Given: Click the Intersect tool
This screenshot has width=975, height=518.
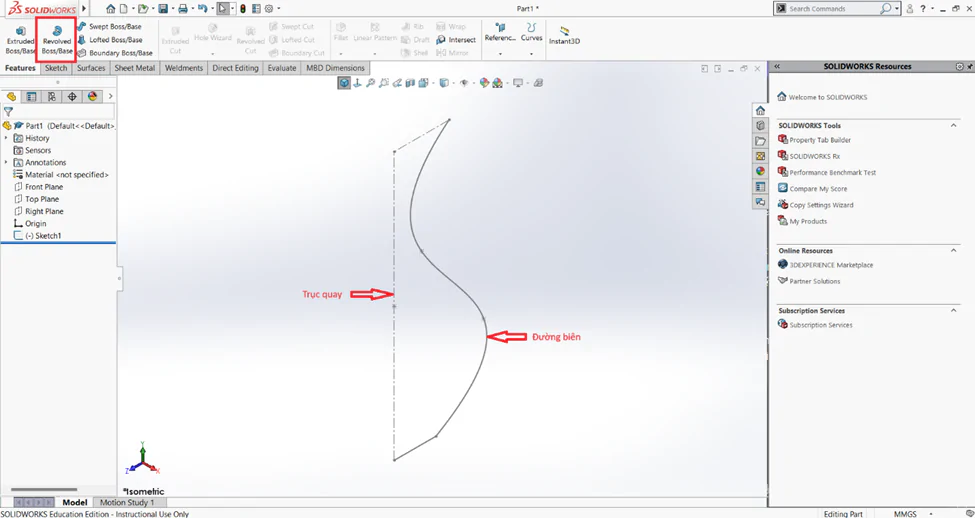Looking at the screenshot, I should coord(456,40).
